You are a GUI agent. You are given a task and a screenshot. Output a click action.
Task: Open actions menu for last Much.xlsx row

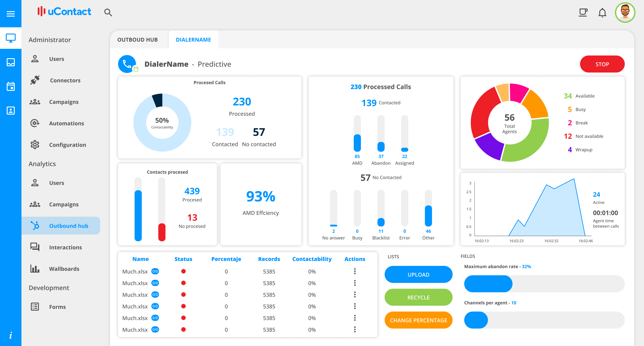354,329
